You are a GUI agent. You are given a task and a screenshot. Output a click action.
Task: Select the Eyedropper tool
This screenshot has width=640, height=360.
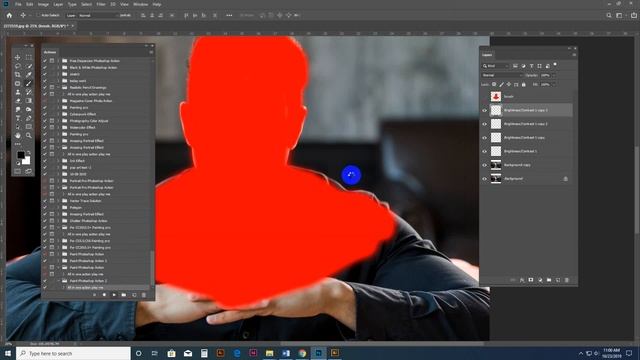[29, 75]
